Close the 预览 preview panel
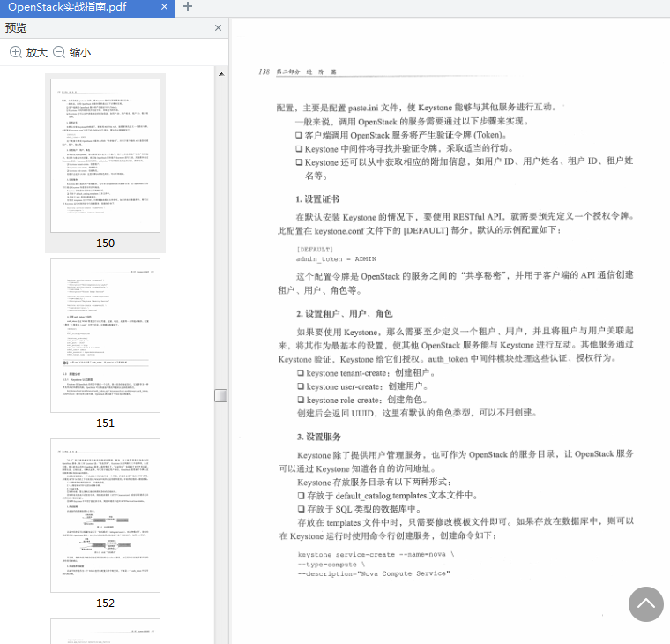 click(218, 28)
